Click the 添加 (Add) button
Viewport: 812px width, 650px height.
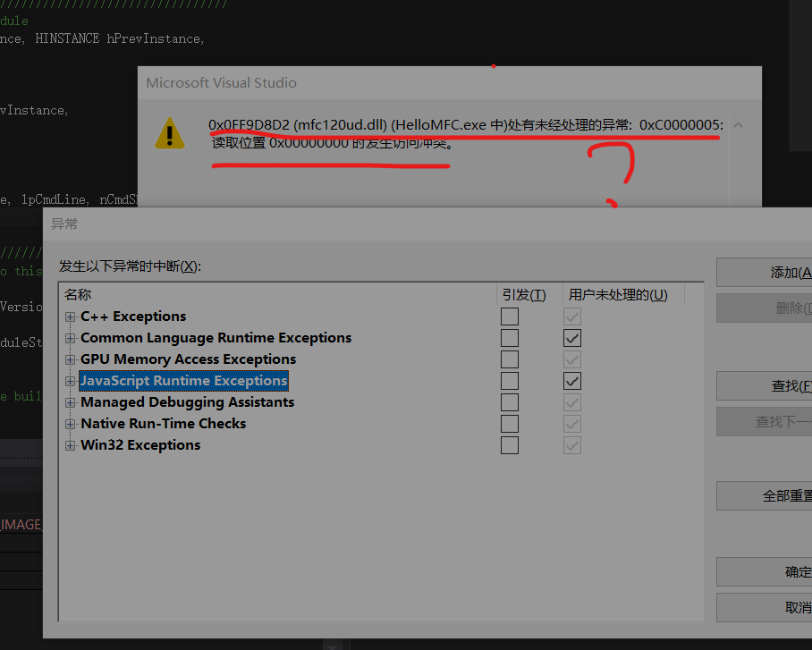click(x=765, y=273)
